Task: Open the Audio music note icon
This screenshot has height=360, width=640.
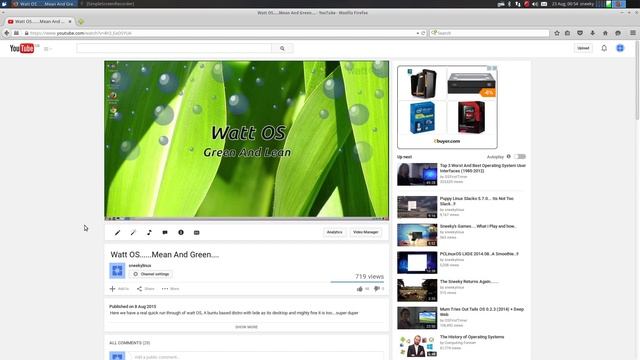Action: click(149, 233)
